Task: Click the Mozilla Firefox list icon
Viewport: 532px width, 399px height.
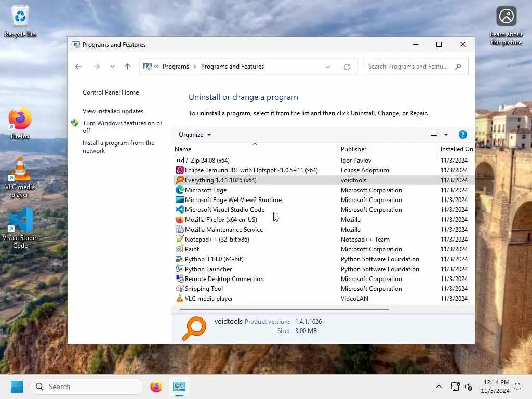Action: pos(179,220)
